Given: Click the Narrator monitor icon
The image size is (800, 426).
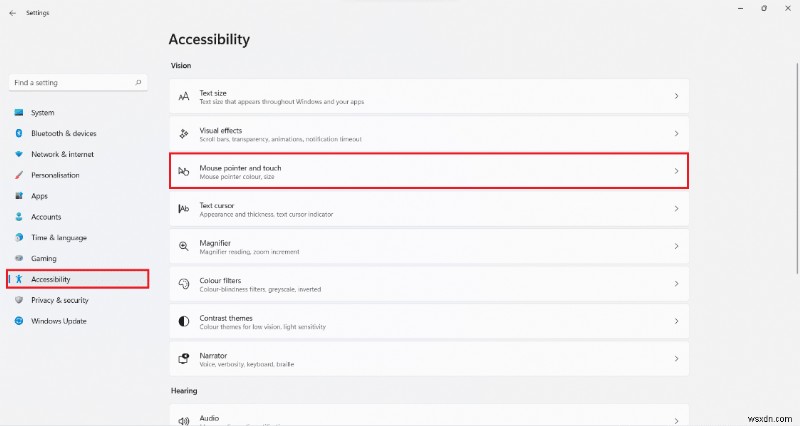Looking at the screenshot, I should click(183, 358).
